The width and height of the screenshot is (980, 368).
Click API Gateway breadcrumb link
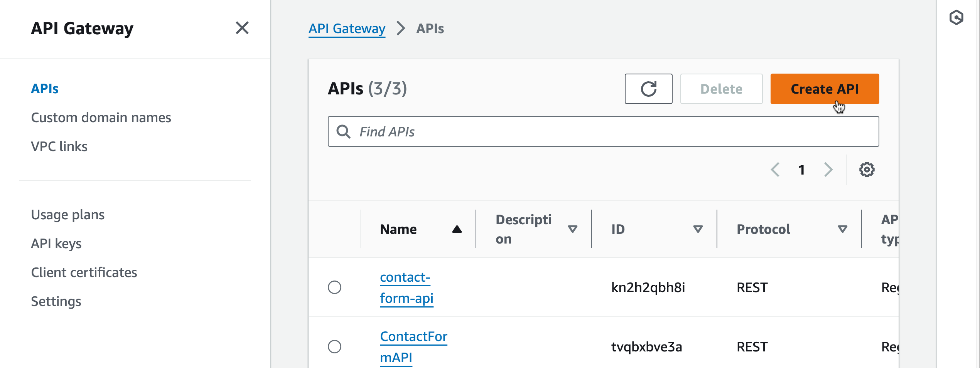coord(347,29)
